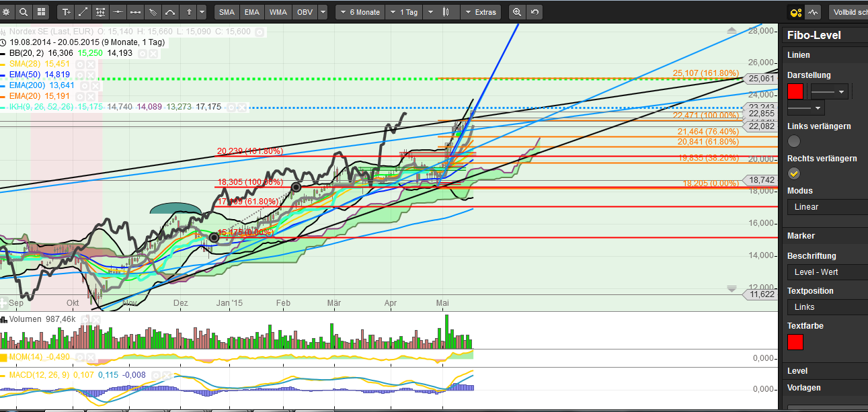Select the 25,107 (161.80%) Fibonacci level label
Screen dimensions: 868x412
click(706, 73)
